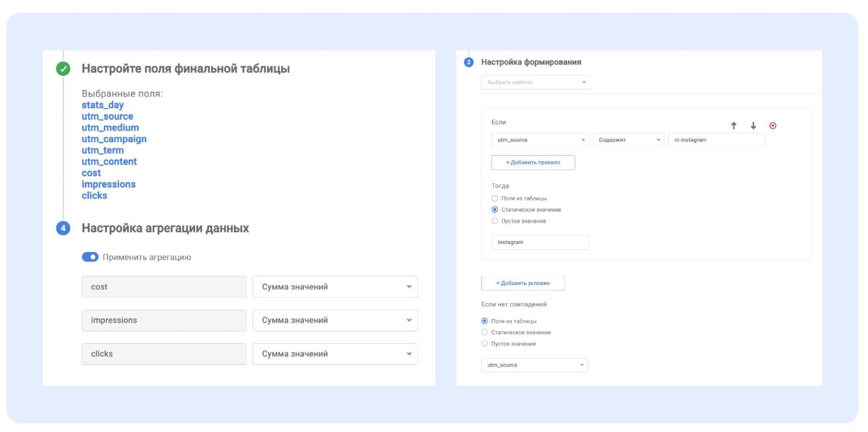This screenshot has height=432, width=868.
Task: Click the move rule down arrow
Action: pyautogui.click(x=753, y=126)
